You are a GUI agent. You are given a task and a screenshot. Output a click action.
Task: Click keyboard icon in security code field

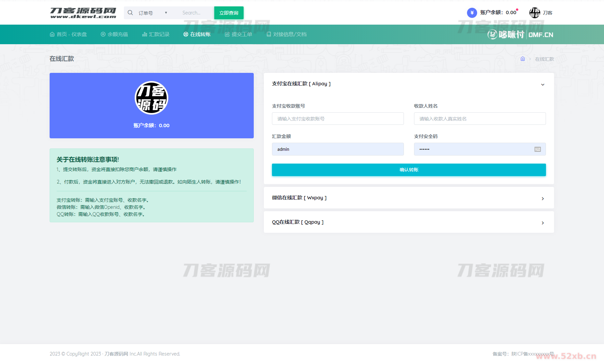(538, 149)
